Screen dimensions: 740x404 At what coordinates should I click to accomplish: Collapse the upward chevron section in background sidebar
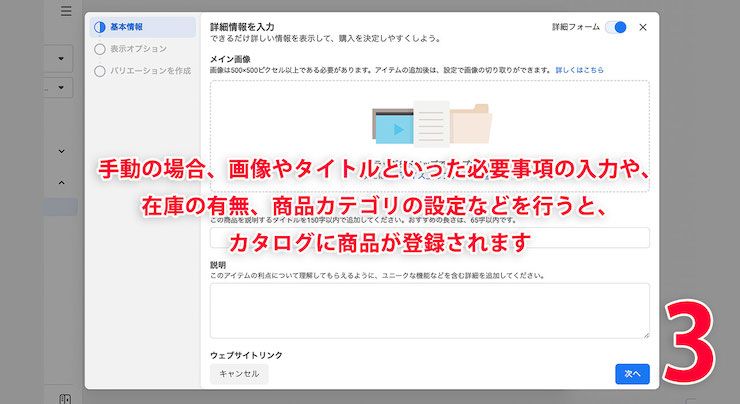tap(61, 182)
